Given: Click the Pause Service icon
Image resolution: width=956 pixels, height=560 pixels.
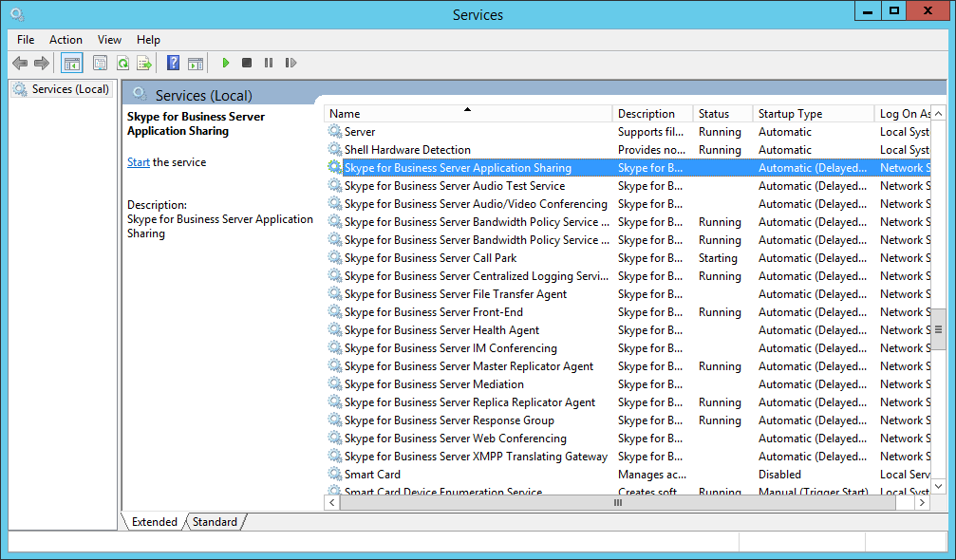Looking at the screenshot, I should click(269, 63).
